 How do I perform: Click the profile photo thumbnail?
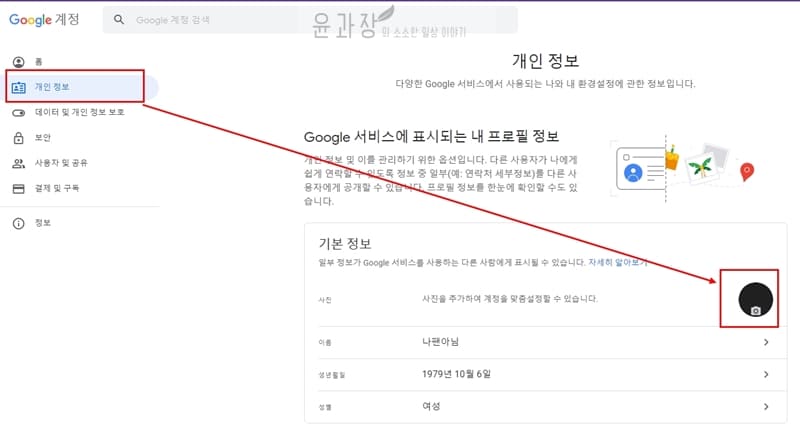pyautogui.click(x=750, y=298)
